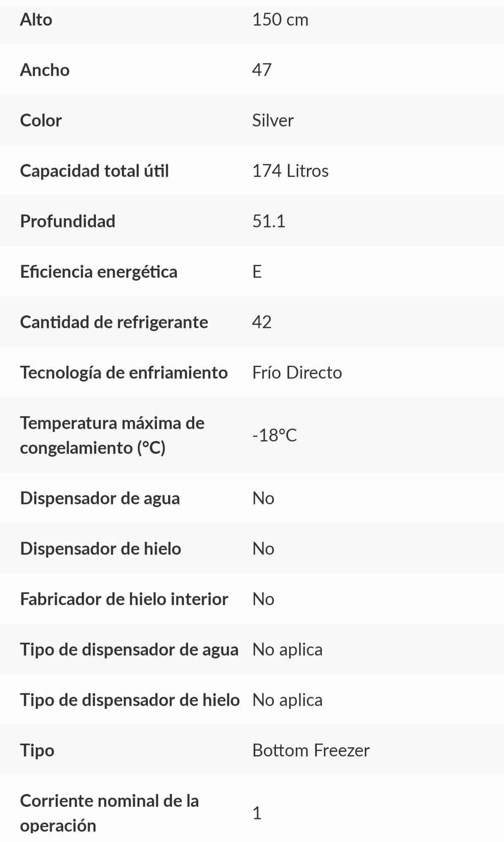
Task: Click the 'Fabricador de hielo interior' label
Action: coord(124,599)
